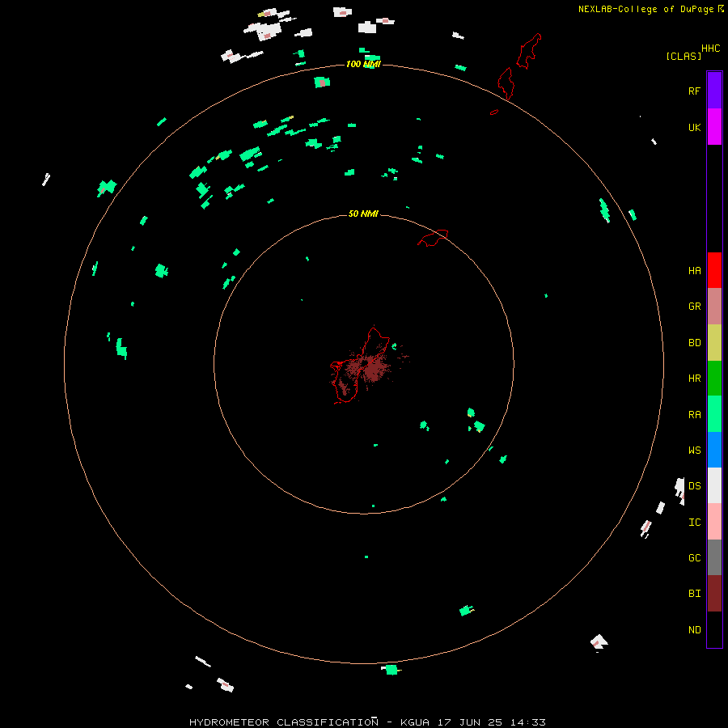Click the red island outline on the 50 NMI ring
This screenshot has height=728, width=728.
click(434, 238)
